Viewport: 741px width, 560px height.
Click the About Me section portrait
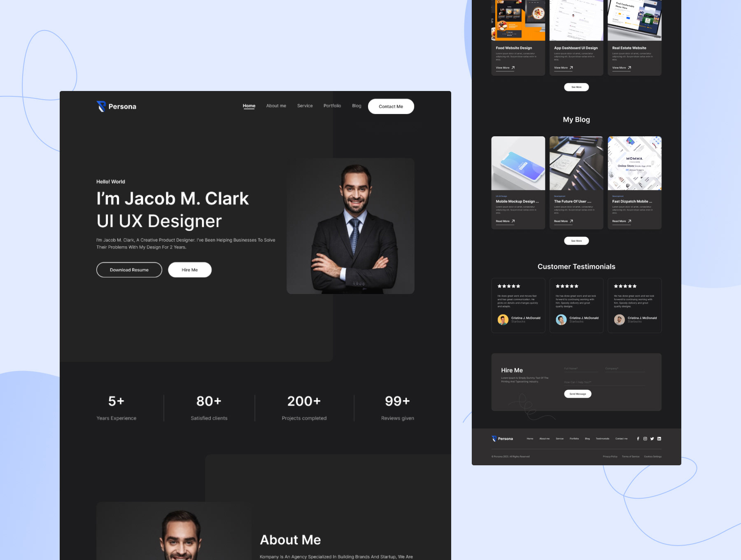tap(174, 531)
